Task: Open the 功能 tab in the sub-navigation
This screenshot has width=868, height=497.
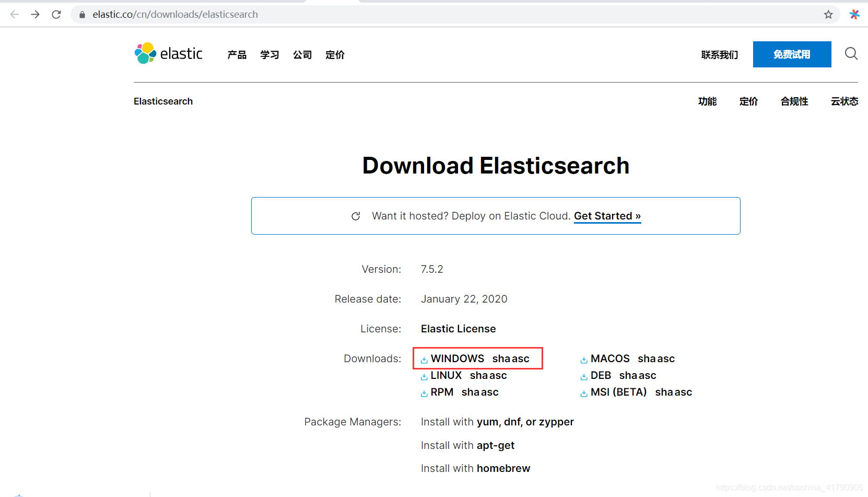Action: click(708, 101)
